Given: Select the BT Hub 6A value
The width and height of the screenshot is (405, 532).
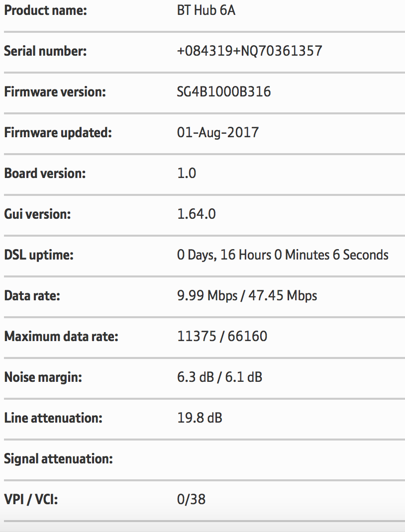Looking at the screenshot, I should tap(206, 10).
